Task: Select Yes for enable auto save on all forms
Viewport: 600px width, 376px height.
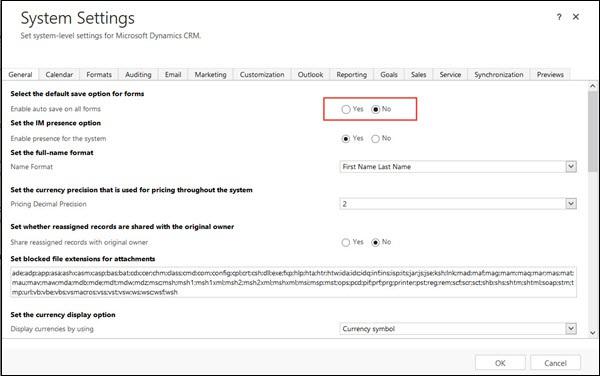Action: coord(346,109)
